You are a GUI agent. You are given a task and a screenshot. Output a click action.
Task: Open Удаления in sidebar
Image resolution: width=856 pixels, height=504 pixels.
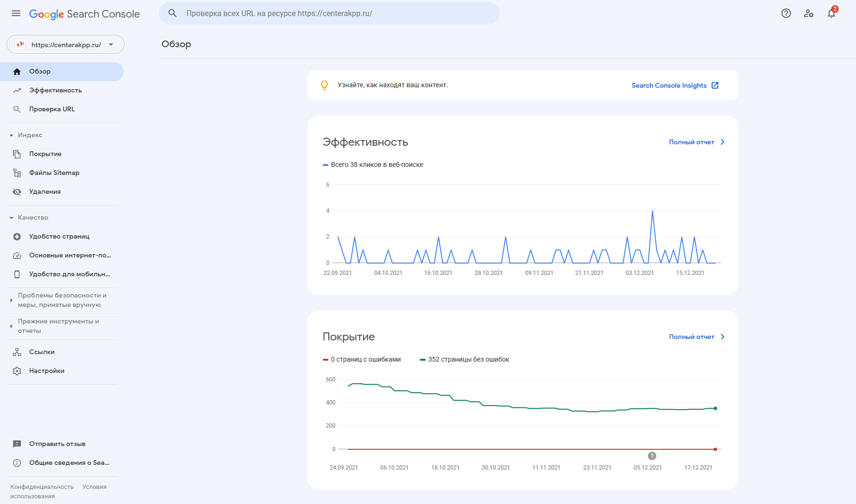(45, 192)
